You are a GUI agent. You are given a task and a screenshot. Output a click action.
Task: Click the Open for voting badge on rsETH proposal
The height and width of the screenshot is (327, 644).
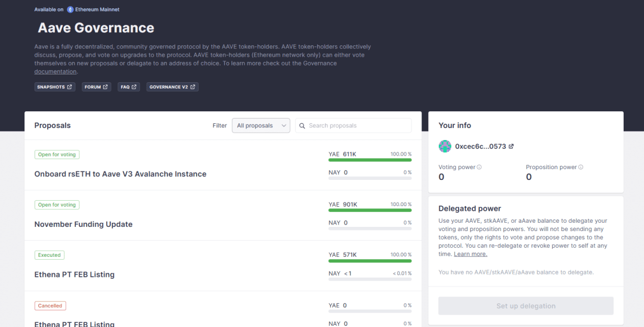[57, 155]
